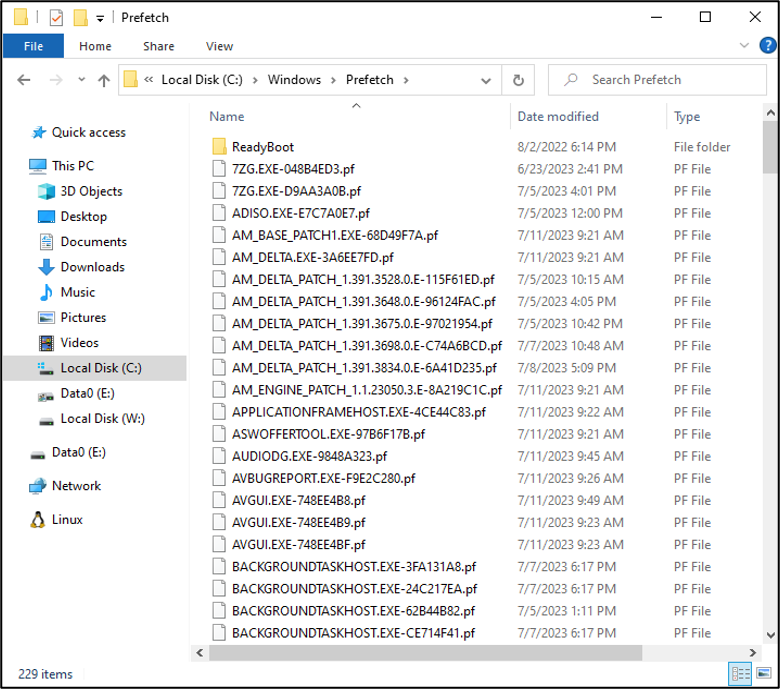Select AVGUI.EXE-748EE4B8.pf

(x=298, y=500)
